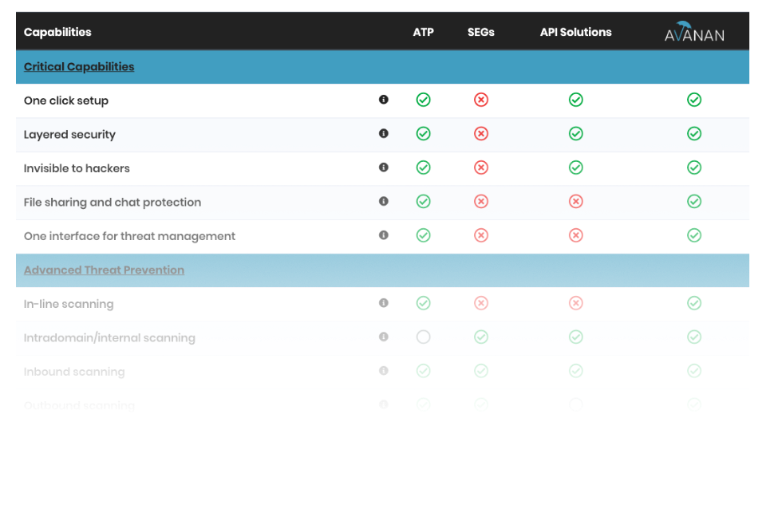Select the One click setup label
The height and width of the screenshot is (532, 766).
tap(66, 100)
